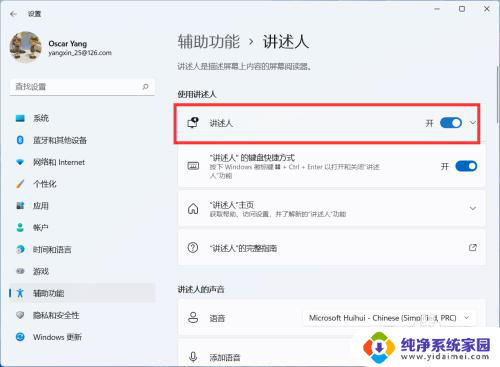The image size is (500, 367).
Task: Click the magnifier search icon
Action: tap(145, 87)
